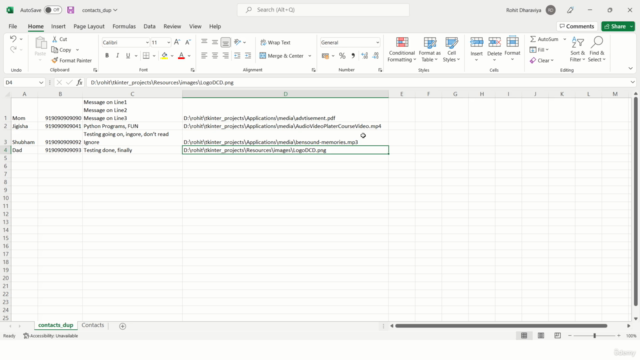This screenshot has height=360, width=640.
Task: Click the Paste clipboard icon
Action: (40, 43)
